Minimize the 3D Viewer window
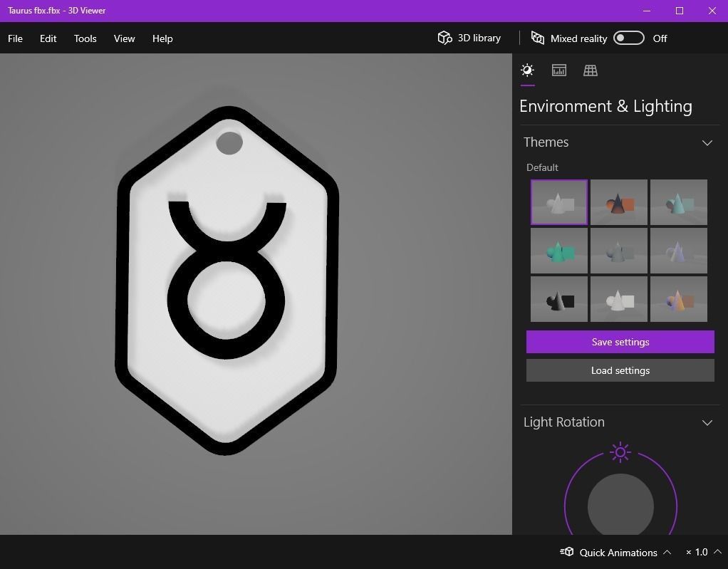728x569 pixels. click(x=647, y=11)
